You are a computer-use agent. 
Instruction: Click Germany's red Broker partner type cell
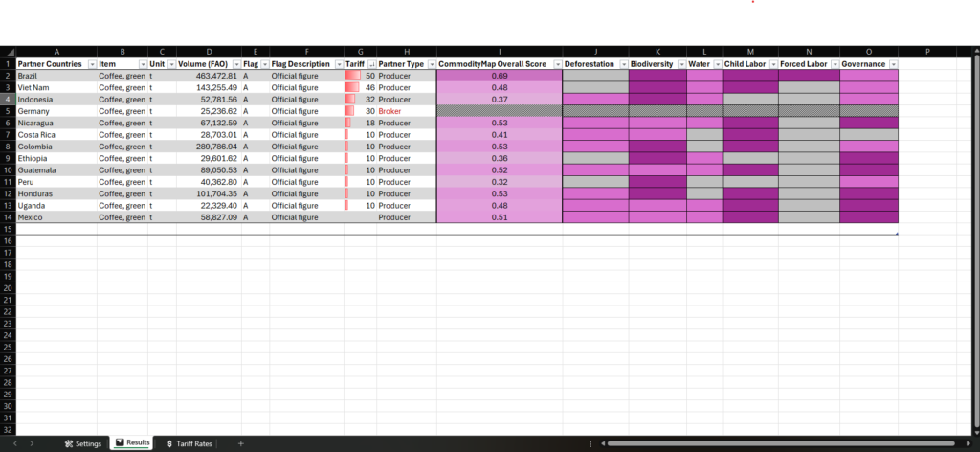point(406,111)
